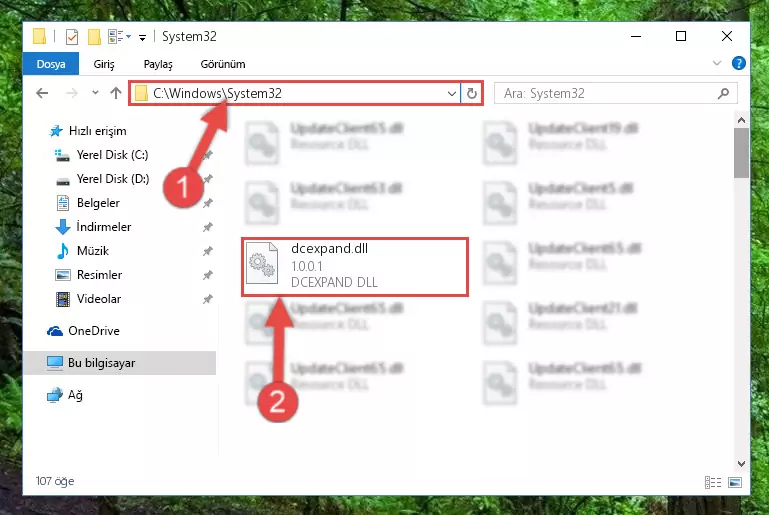
Task: Open recent locations dropdown arrow
Action: click(95, 92)
